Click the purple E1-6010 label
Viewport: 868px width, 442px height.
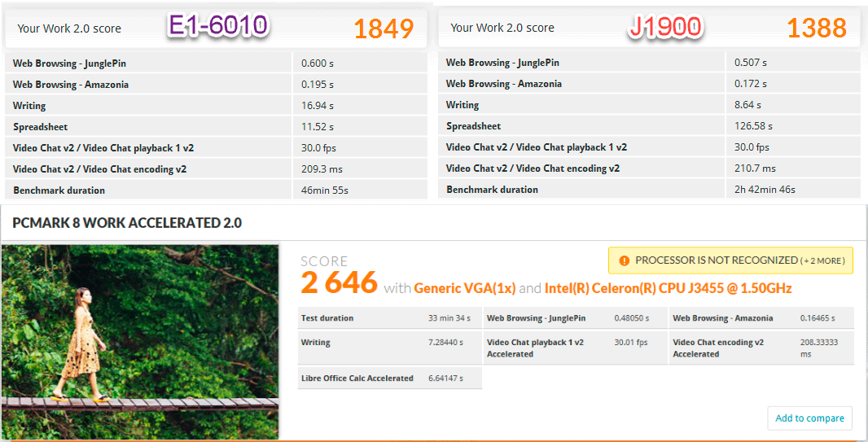click(x=218, y=25)
